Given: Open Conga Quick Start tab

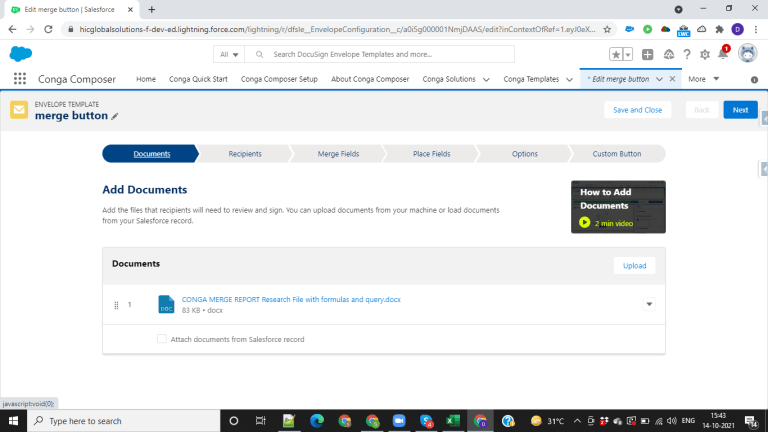Looking at the screenshot, I should click(x=198, y=79).
